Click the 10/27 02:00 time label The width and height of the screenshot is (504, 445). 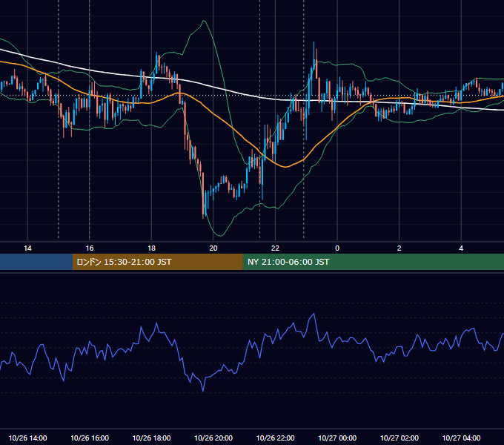pyautogui.click(x=399, y=438)
